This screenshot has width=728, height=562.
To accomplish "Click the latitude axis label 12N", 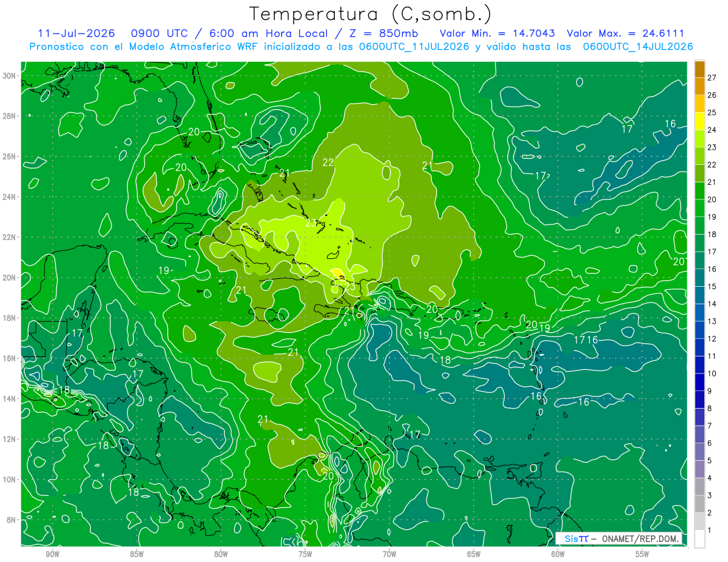I will pos(9,439).
